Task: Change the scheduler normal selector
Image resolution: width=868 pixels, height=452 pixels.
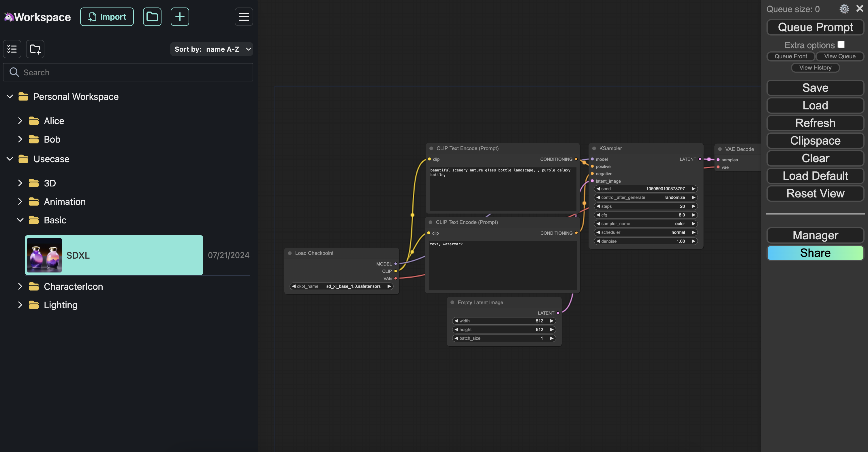Action: pos(646,232)
